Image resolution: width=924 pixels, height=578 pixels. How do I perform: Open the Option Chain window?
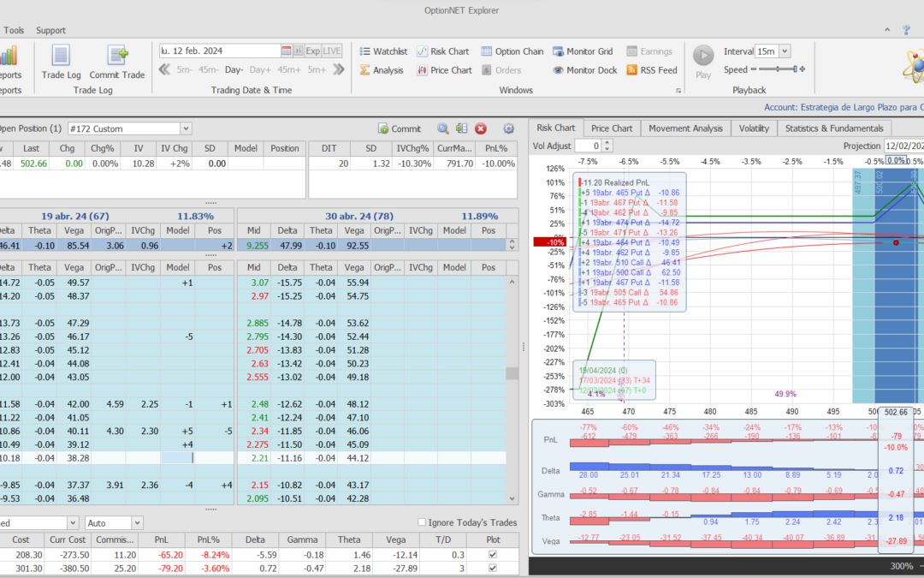tap(512, 51)
